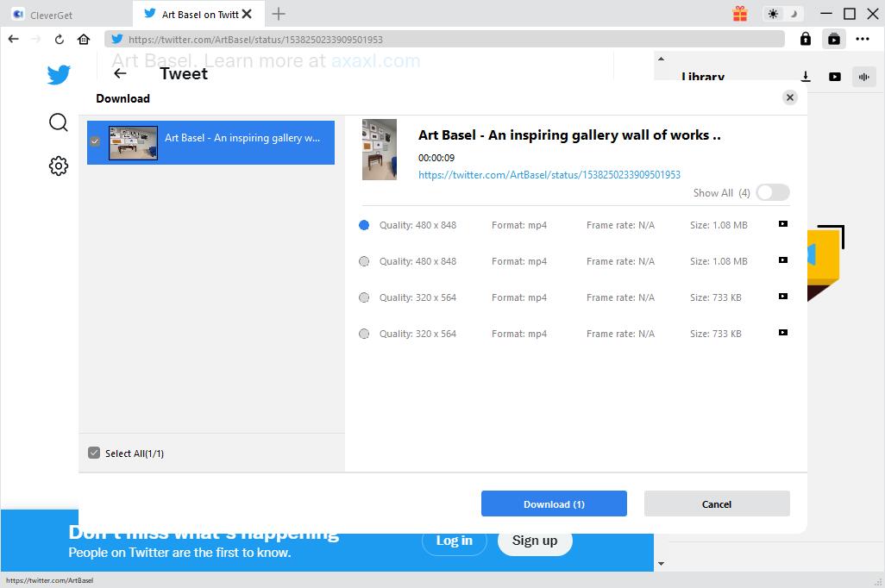This screenshot has height=588, width=885.
Task: Open Twitter settings gear icon
Action: point(59,166)
